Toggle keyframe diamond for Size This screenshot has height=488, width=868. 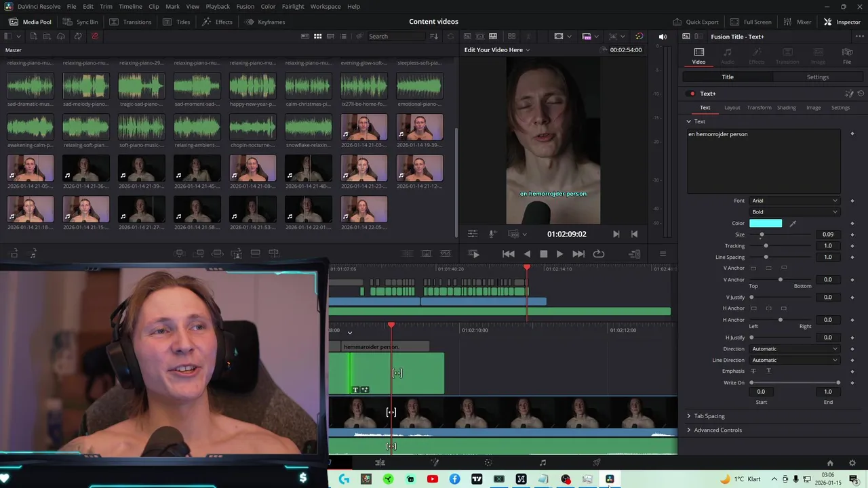click(852, 235)
